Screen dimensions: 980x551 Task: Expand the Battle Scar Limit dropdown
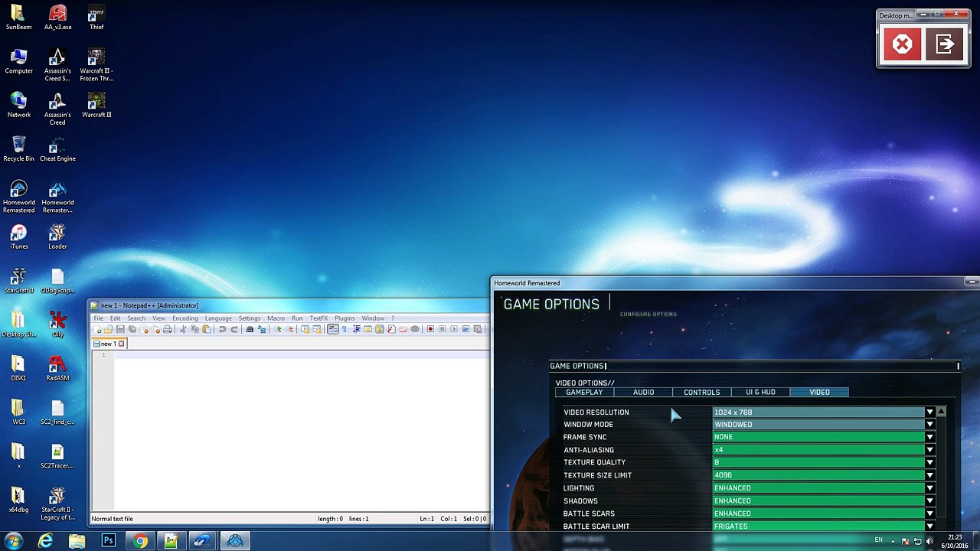929,527
